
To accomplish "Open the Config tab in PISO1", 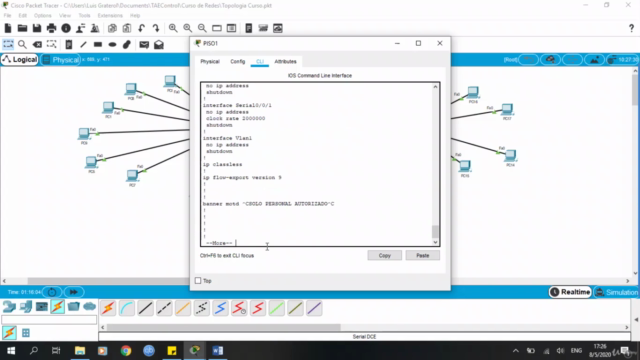I will point(238,62).
